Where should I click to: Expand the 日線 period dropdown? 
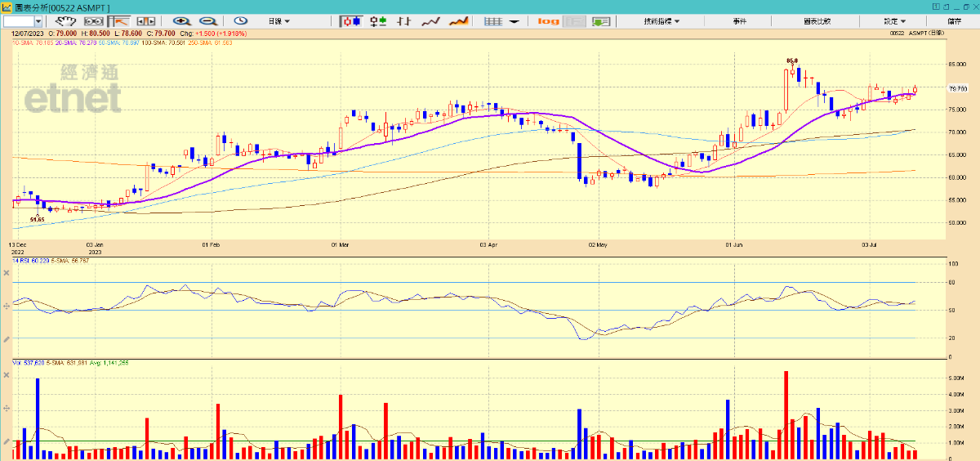coord(279,20)
